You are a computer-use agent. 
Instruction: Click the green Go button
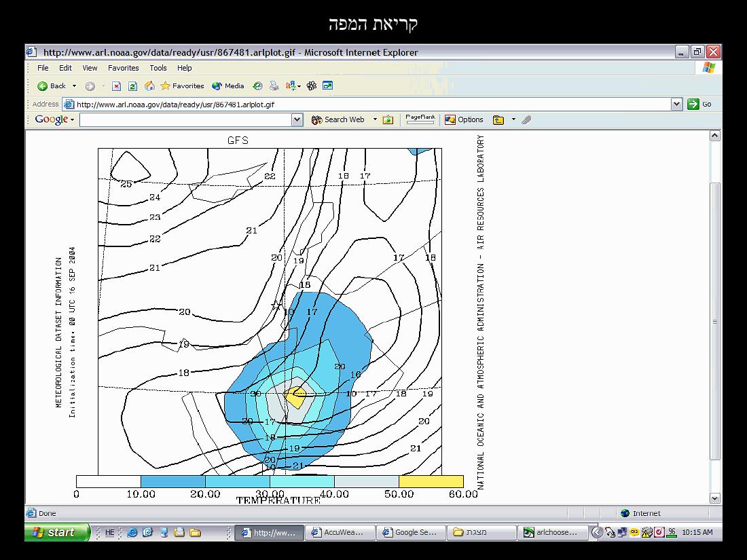tap(699, 105)
